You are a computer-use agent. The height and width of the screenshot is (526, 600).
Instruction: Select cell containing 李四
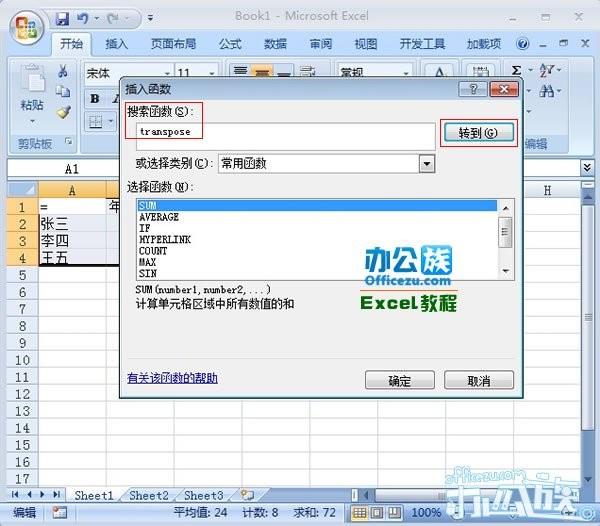point(72,241)
